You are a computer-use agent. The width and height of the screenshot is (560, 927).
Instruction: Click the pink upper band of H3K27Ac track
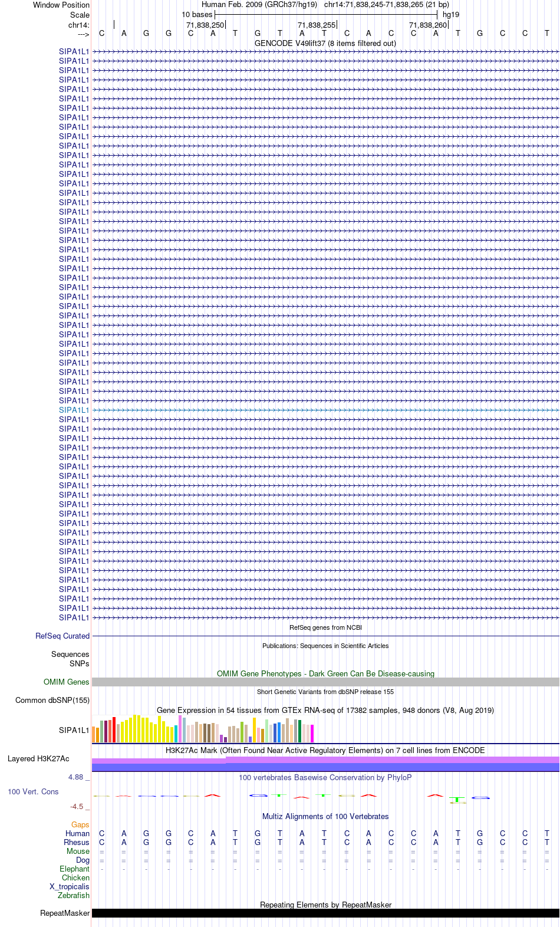[325, 760]
